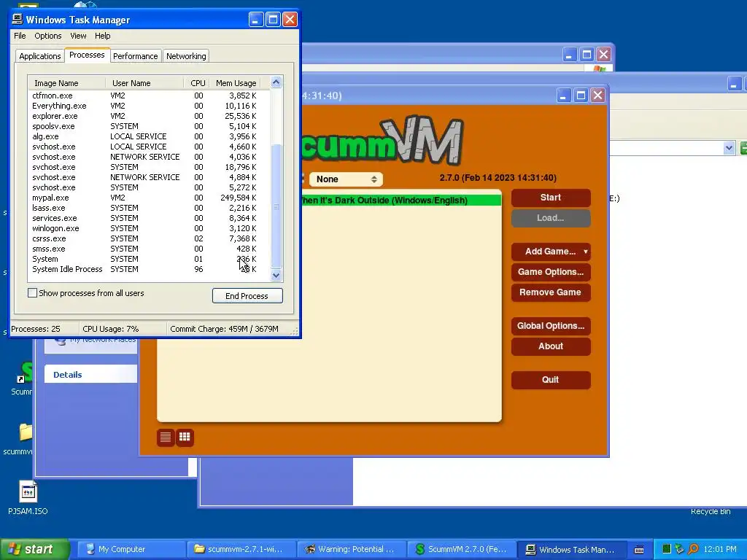Image resolution: width=747 pixels, height=560 pixels.
Task: Sort processes by Image Name column
Action: point(66,83)
